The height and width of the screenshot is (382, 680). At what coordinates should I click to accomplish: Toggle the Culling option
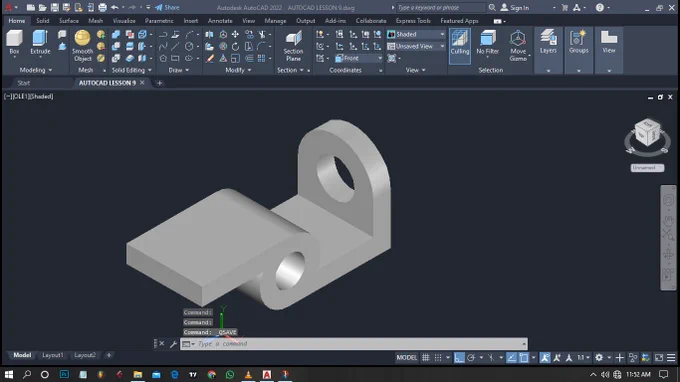pos(460,46)
